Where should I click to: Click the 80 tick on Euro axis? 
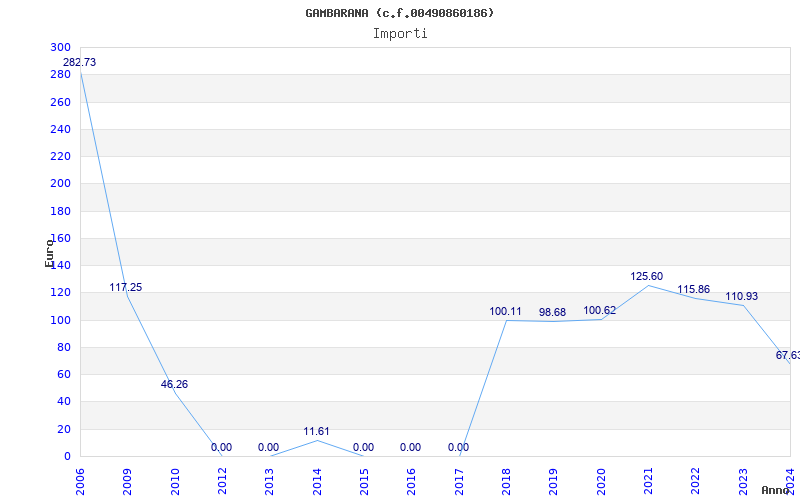point(63,347)
